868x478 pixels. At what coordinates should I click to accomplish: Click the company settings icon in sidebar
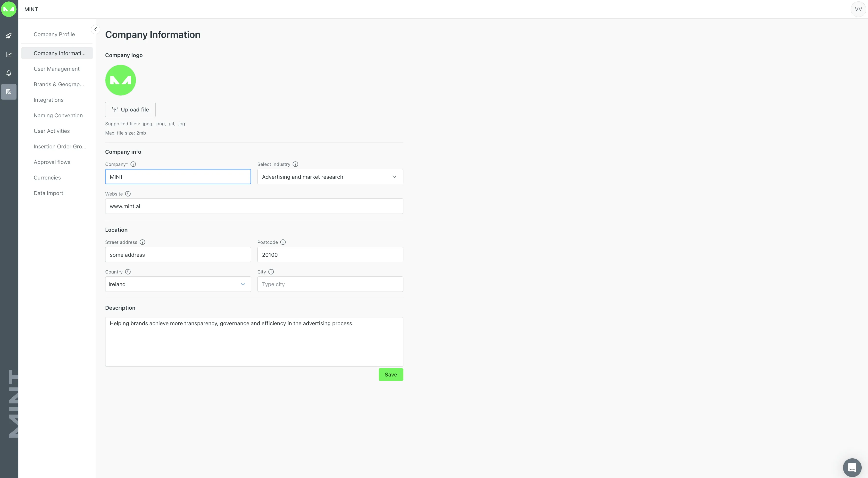(9, 92)
